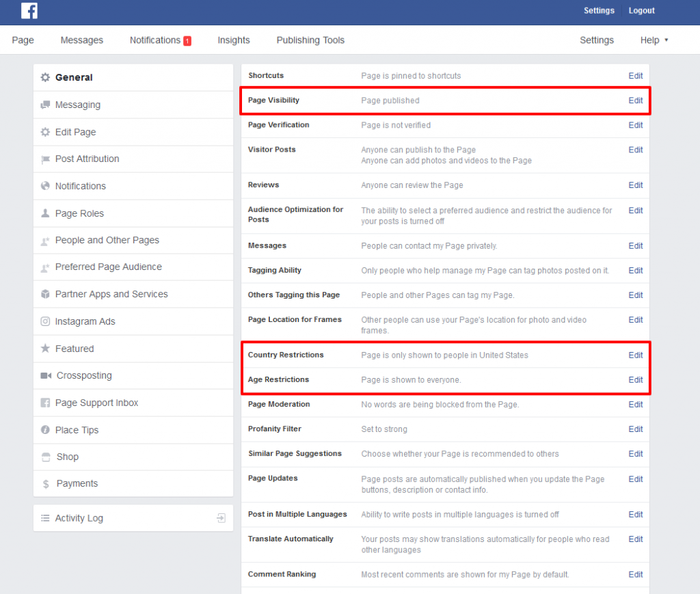This screenshot has width=700, height=594.
Task: Click the export arrow icon in Activity Log row
Action: click(220, 518)
